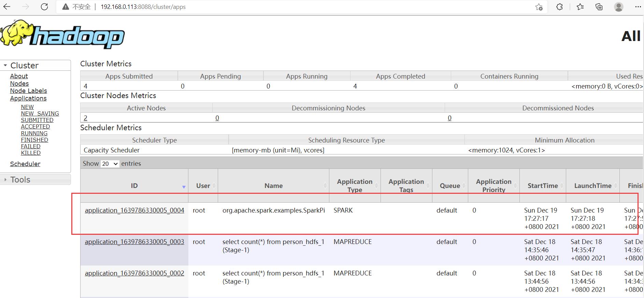Screen dimensions: 644x298
Task: Click the Hadoop elephant logo
Action: 62,35
